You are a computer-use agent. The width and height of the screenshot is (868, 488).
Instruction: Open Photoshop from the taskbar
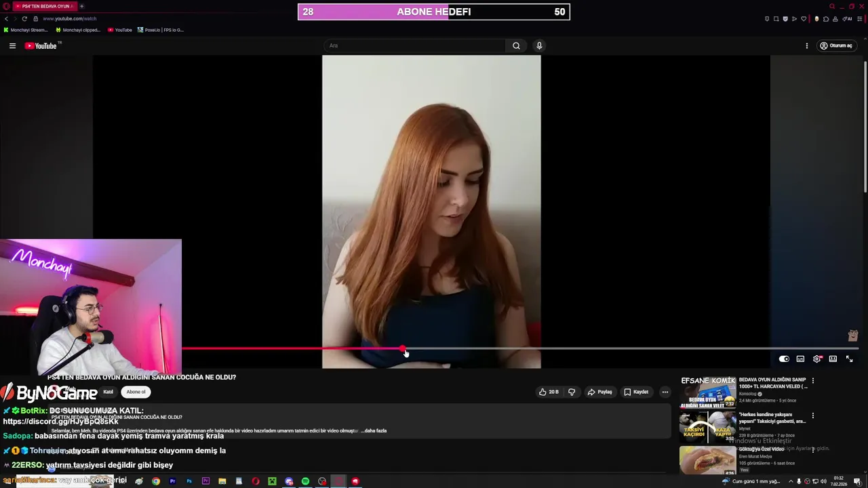pos(189,481)
